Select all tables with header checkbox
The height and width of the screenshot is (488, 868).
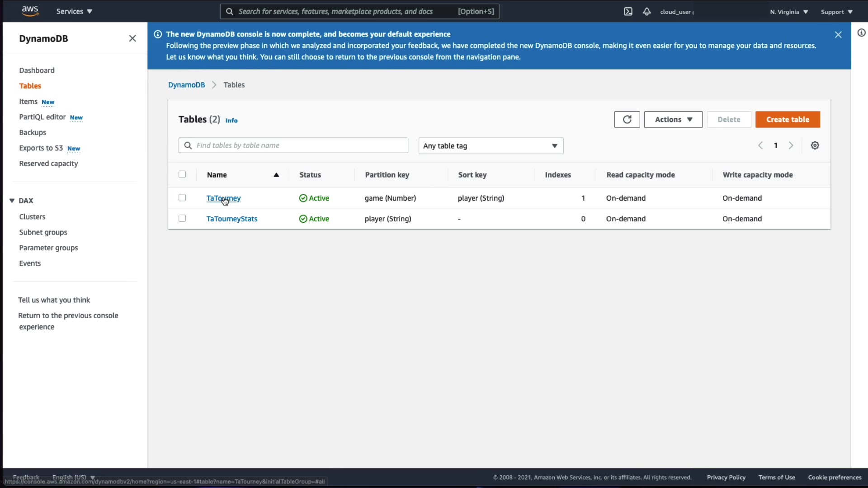(182, 174)
